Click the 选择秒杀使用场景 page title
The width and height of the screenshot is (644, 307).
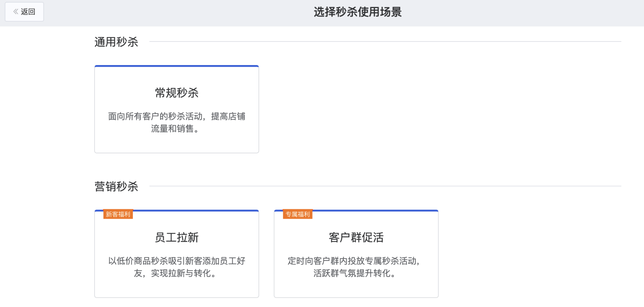point(358,12)
